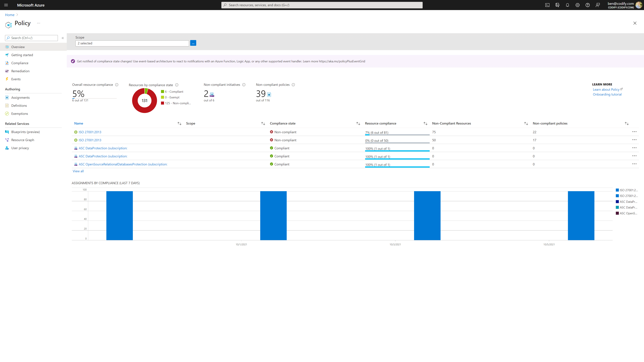Click the Scope field showing 2 selected
Viewport: 644px width, 362px height.
point(132,43)
